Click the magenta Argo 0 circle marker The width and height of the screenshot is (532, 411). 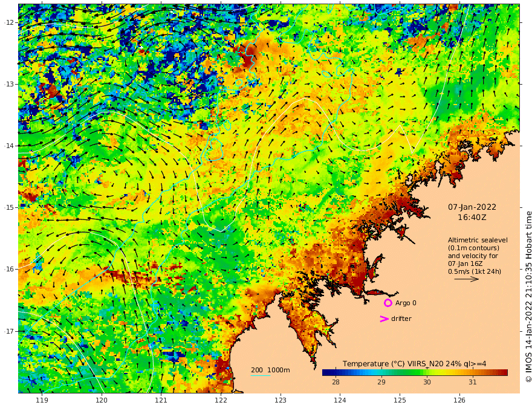(388, 303)
